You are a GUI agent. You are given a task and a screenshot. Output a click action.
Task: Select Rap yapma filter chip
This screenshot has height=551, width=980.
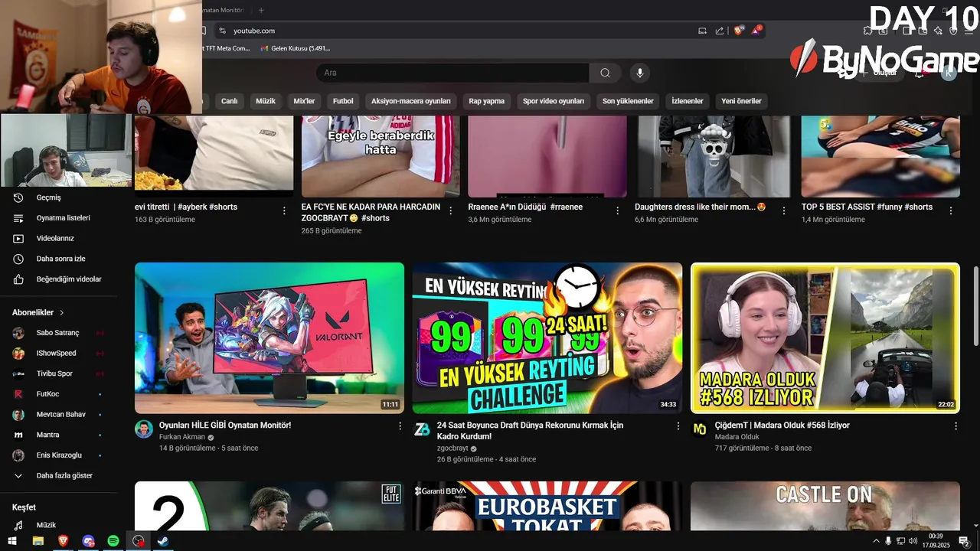point(487,101)
